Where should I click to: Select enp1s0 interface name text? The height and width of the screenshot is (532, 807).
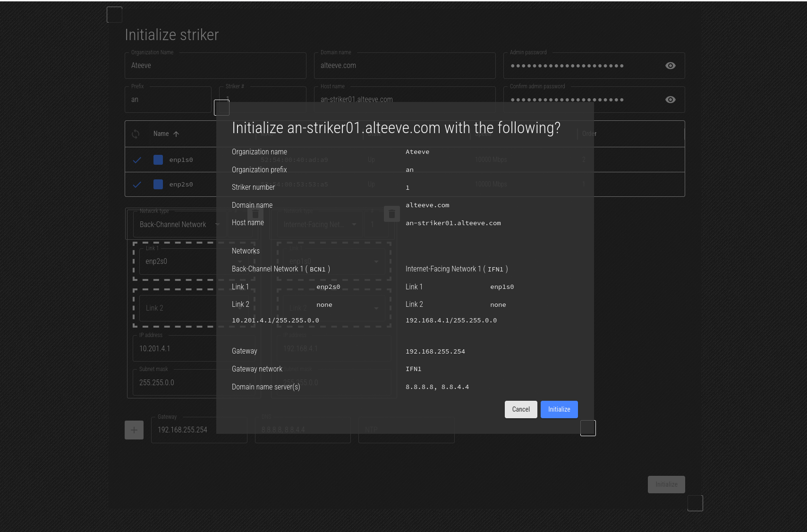(x=181, y=160)
